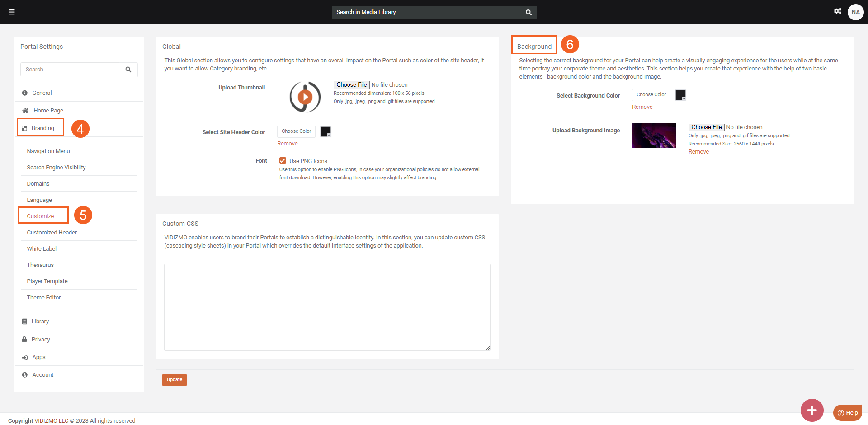Image resolution: width=868 pixels, height=425 pixels.
Task: Expand the Privacy settings section
Action: coord(41,340)
